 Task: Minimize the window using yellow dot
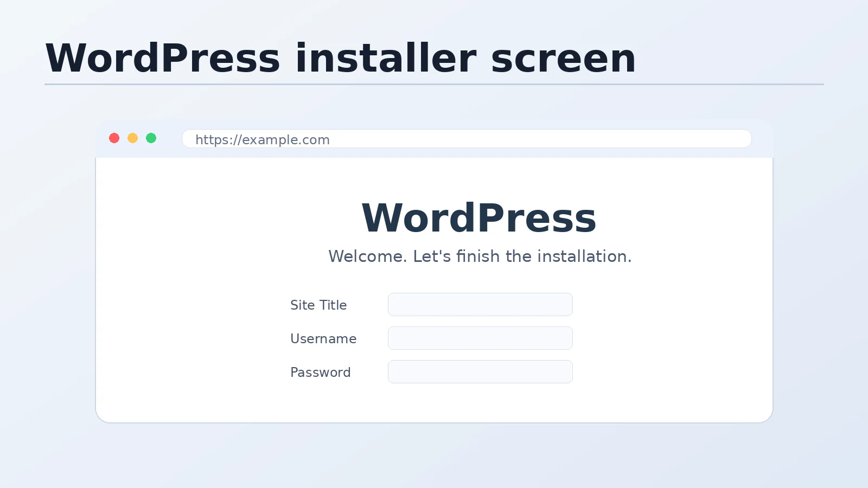click(132, 138)
